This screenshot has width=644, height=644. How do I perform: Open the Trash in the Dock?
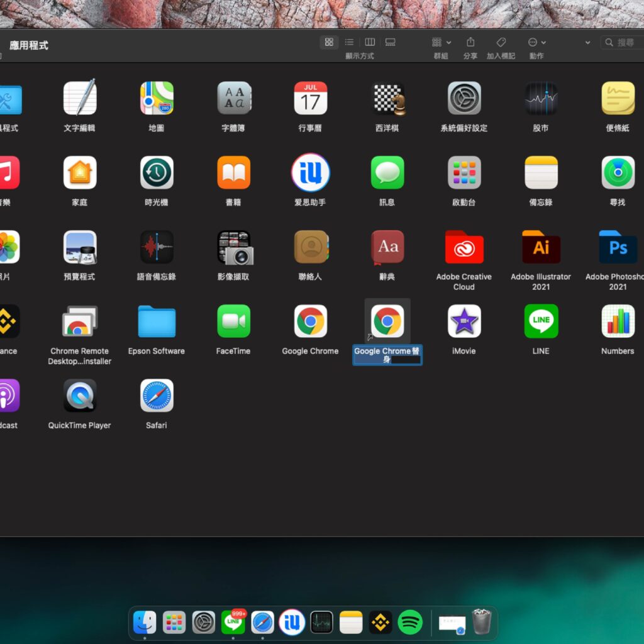coord(482,621)
